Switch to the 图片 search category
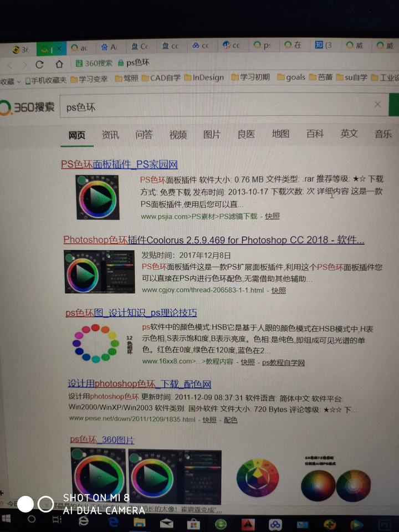Screen dimensions: 399x532 click(x=212, y=134)
